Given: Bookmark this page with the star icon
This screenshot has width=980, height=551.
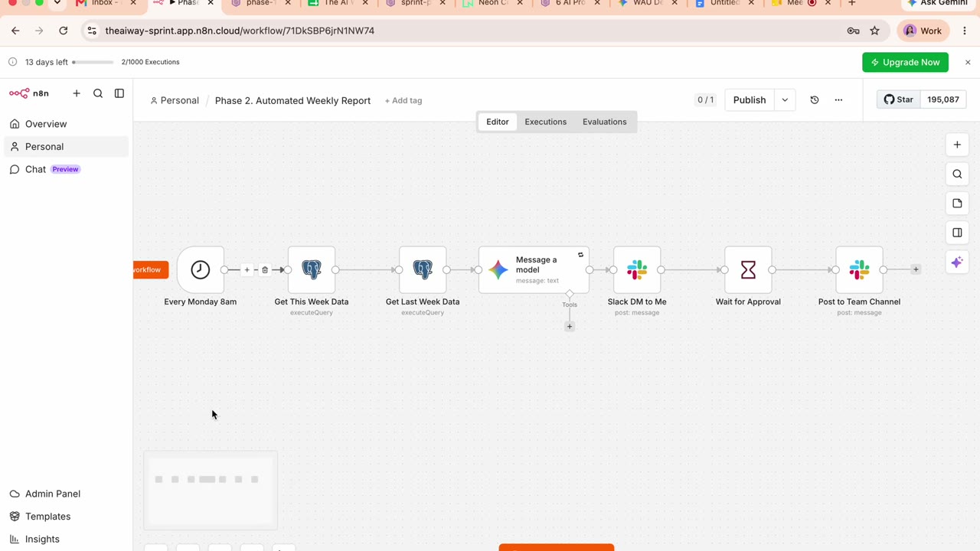Looking at the screenshot, I should [875, 31].
